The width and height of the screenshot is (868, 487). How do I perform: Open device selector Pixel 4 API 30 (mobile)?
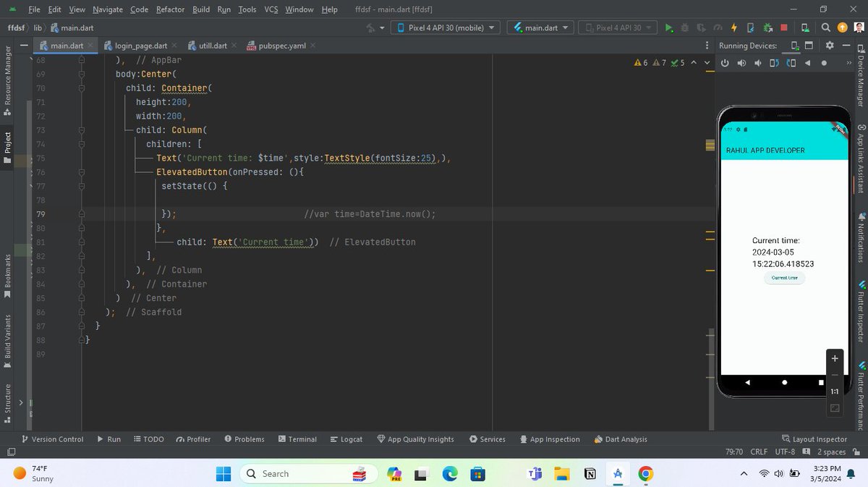(446, 27)
